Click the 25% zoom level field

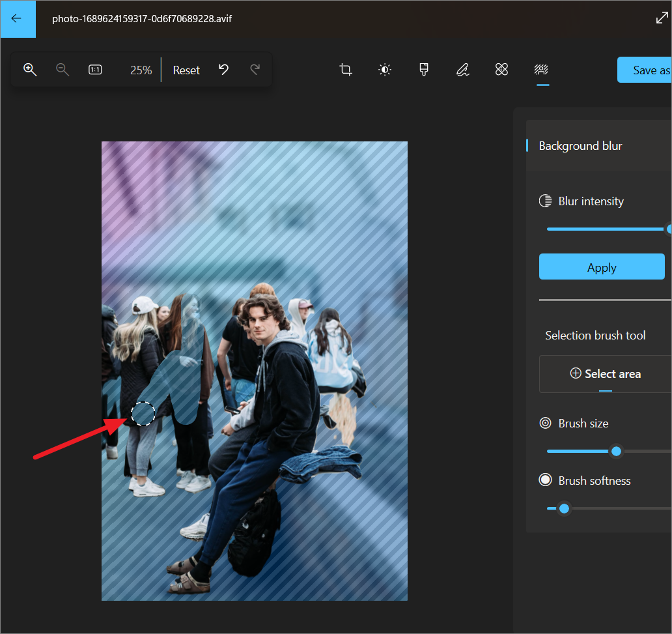[141, 70]
